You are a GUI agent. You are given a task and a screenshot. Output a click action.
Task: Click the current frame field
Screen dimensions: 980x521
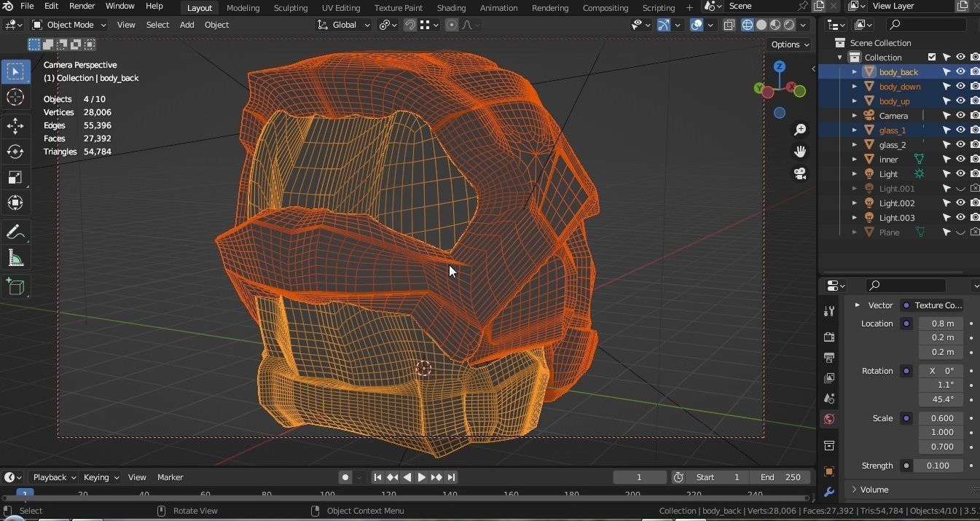tap(640, 477)
